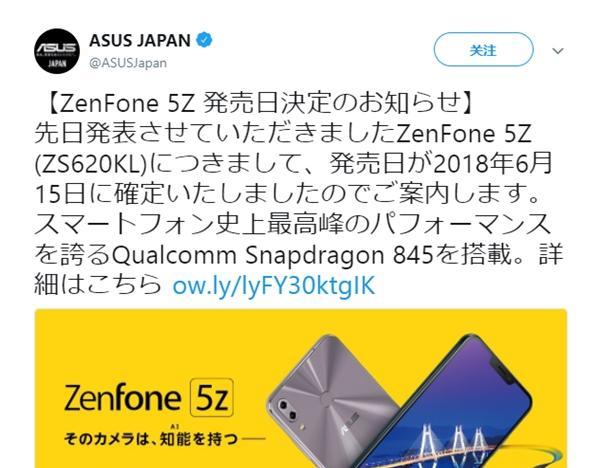
Task: Click the (ZS620KL) model number text
Action: pos(91,164)
